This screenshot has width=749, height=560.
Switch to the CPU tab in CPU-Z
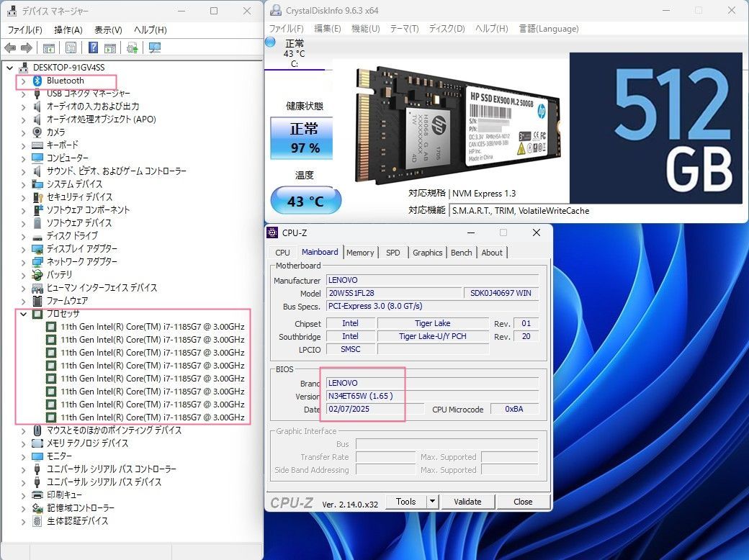point(282,253)
